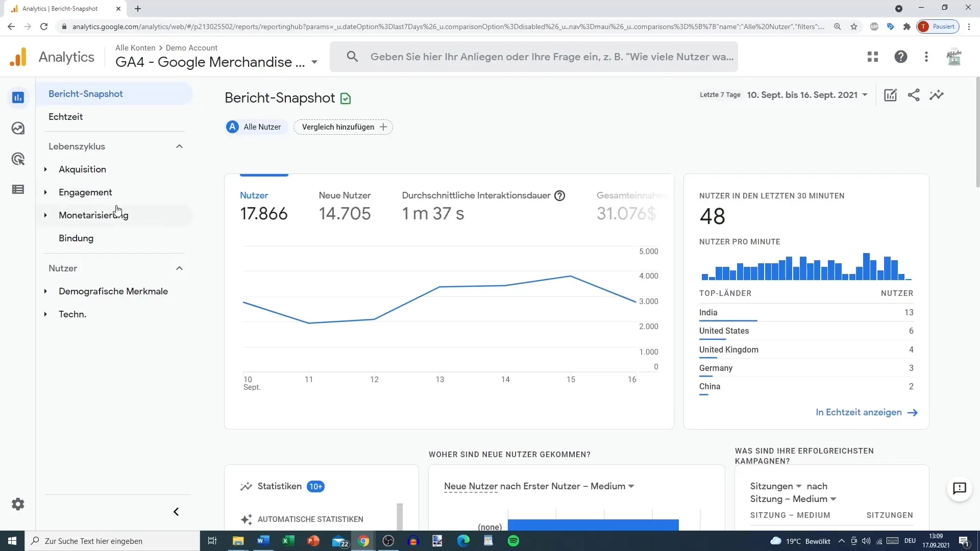This screenshot has height=551, width=980.
Task: Bookmark this page with the star icon
Action: (854, 27)
